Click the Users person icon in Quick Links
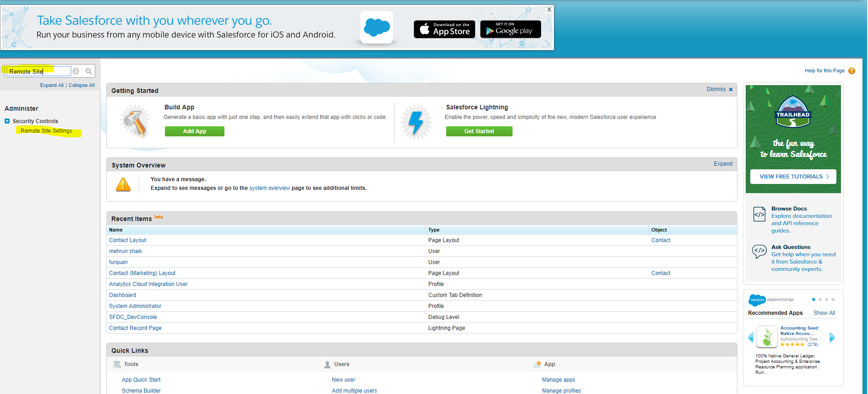The height and width of the screenshot is (394, 868). click(328, 365)
